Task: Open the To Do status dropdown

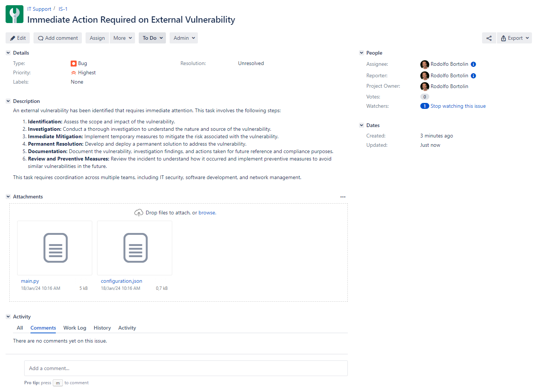Action: (152, 38)
